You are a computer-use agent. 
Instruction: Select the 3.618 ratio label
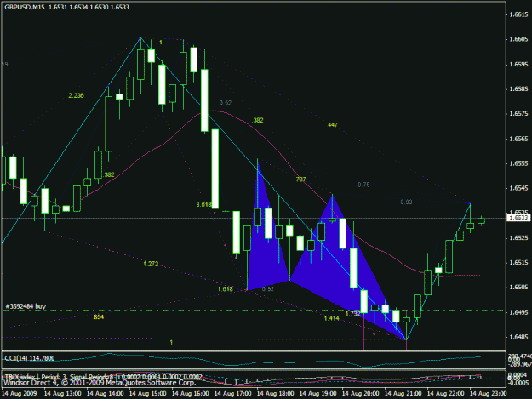click(203, 204)
